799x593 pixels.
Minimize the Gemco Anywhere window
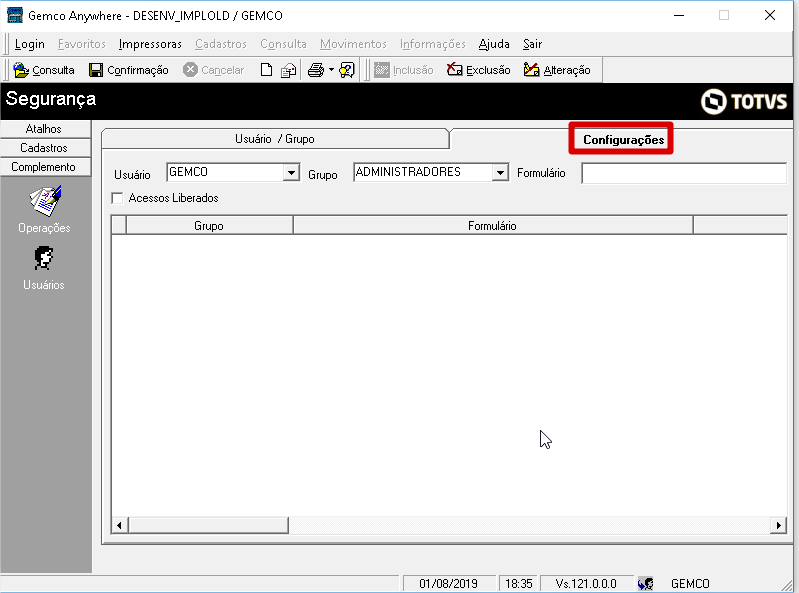679,15
